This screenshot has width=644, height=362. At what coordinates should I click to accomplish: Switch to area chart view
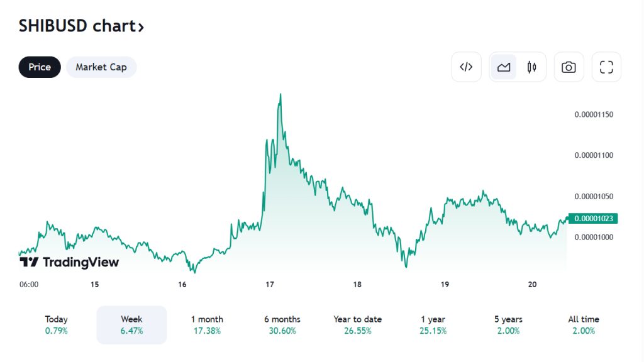(504, 67)
